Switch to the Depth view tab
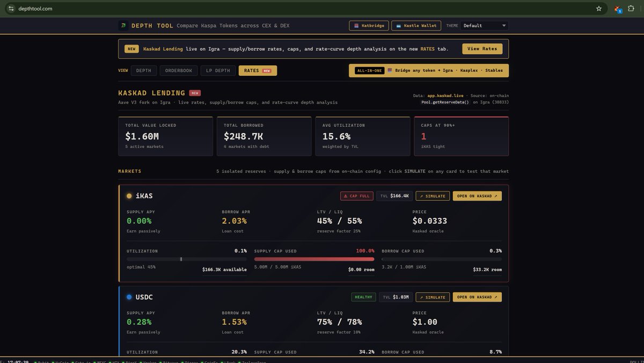This screenshot has width=644, height=363. [x=143, y=70]
